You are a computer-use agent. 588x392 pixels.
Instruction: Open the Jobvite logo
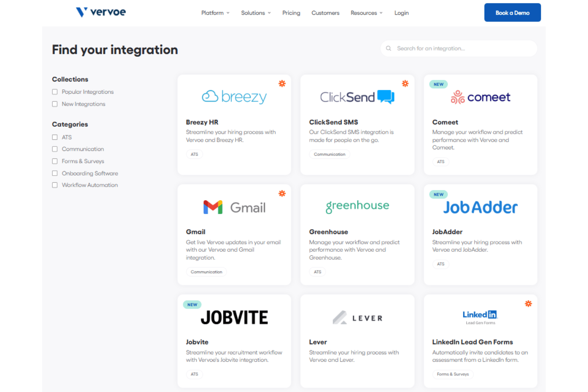click(234, 317)
